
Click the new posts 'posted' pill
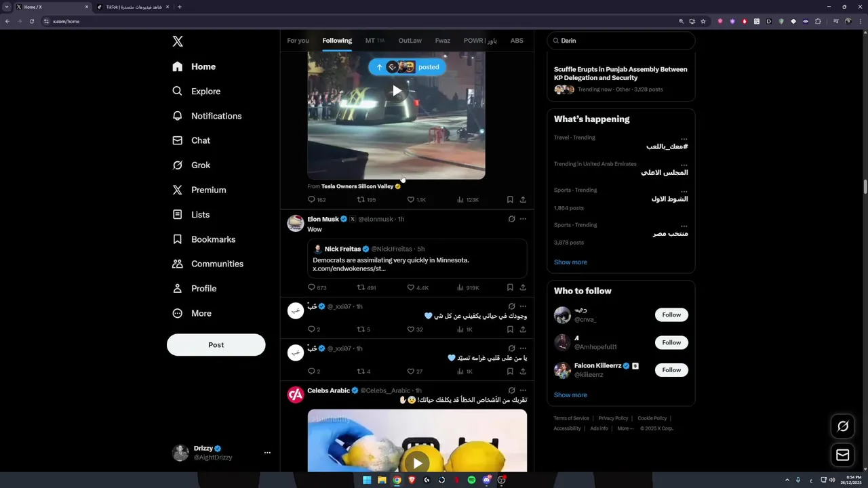click(x=408, y=67)
